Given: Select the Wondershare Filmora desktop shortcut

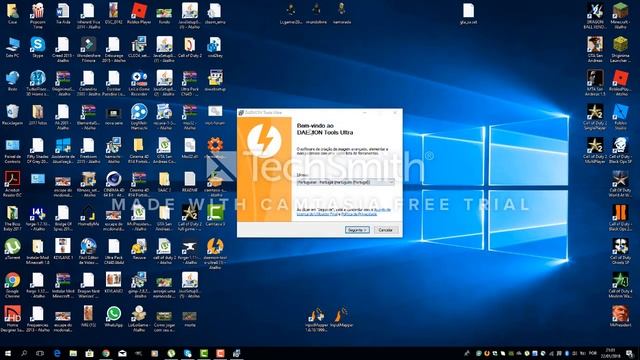Looking at the screenshot, I should (x=88, y=49).
